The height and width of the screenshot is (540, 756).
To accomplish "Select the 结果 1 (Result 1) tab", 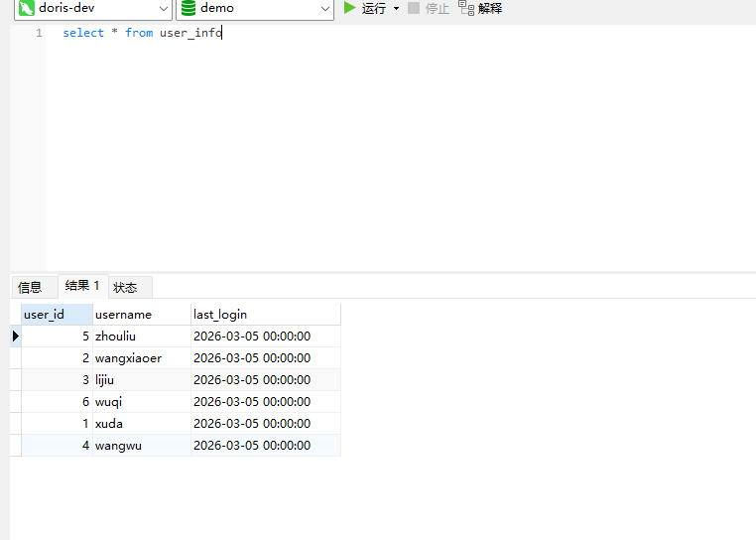I will coord(82,286).
